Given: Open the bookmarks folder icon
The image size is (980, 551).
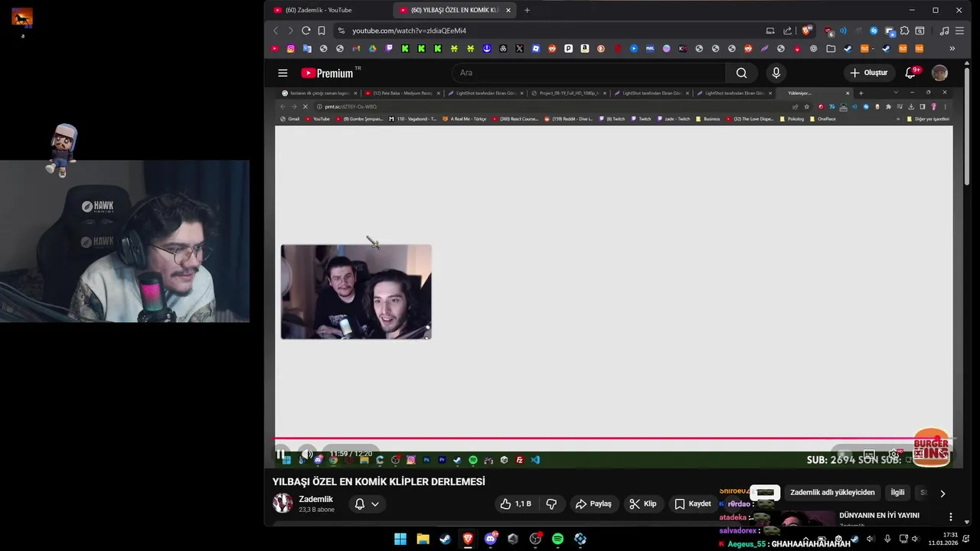Looking at the screenshot, I should coord(831,48).
